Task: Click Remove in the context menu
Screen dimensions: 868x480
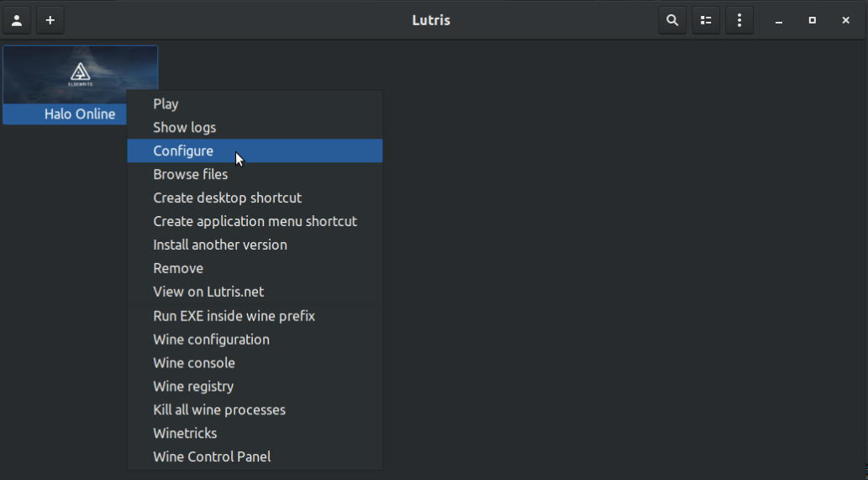Action: (x=255, y=268)
